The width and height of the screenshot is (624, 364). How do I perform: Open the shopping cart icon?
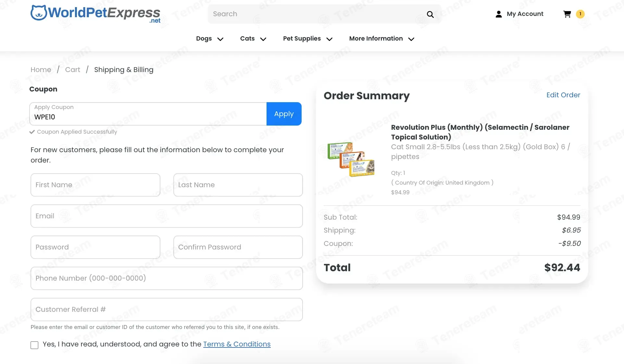click(x=567, y=14)
